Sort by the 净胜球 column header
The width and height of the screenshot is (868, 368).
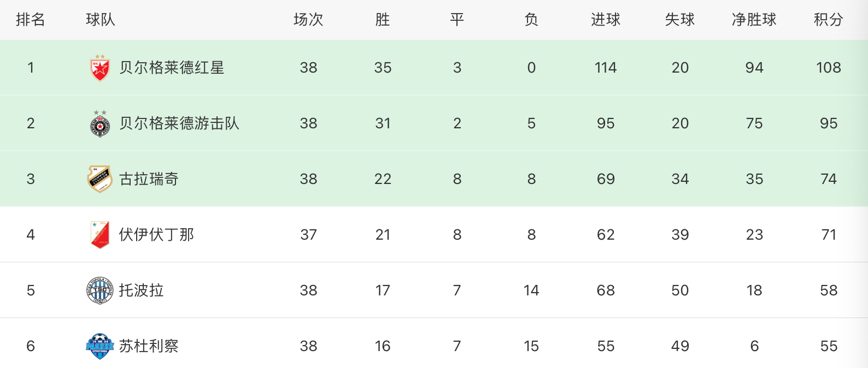754,20
